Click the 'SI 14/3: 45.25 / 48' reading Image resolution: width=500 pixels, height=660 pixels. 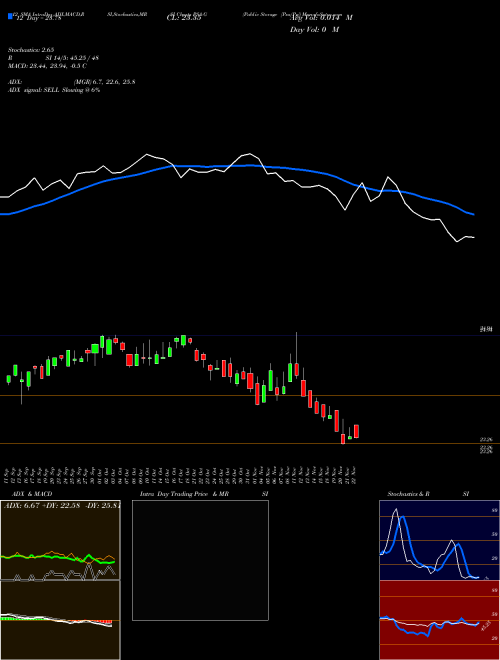tap(72, 58)
